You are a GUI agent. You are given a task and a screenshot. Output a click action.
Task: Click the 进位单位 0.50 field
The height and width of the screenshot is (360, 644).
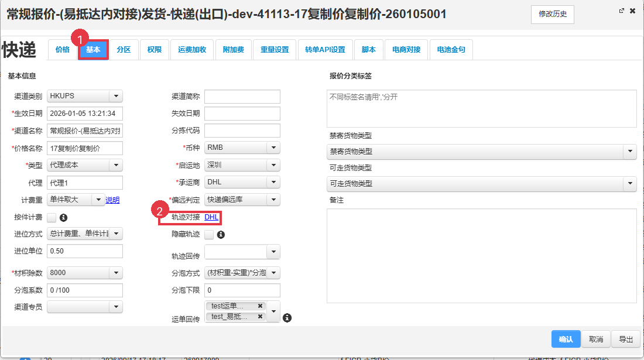click(85, 251)
